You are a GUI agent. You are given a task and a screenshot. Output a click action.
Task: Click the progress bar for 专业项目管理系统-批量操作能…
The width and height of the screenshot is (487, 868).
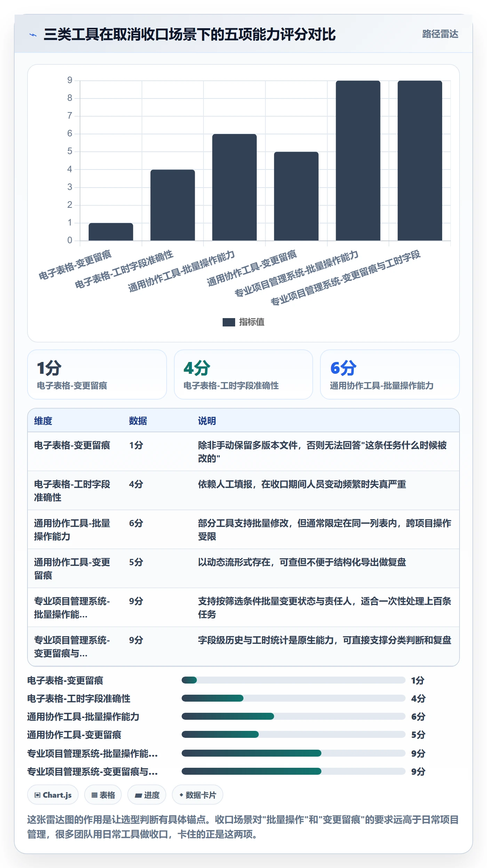(293, 753)
